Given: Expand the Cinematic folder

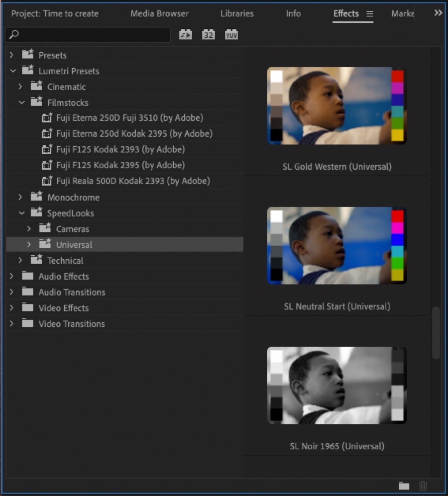Looking at the screenshot, I should point(20,87).
